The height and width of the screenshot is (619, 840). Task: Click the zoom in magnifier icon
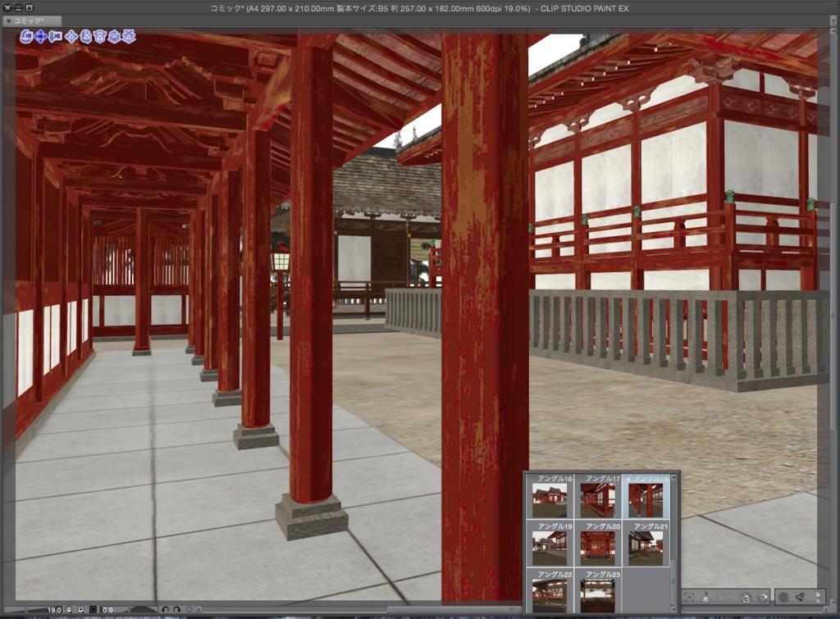(80, 608)
